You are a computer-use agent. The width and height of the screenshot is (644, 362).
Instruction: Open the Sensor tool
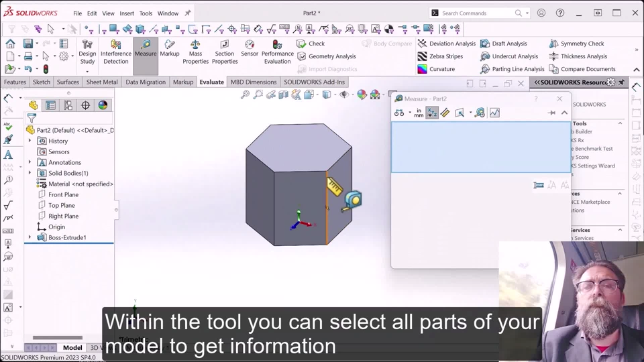click(250, 48)
